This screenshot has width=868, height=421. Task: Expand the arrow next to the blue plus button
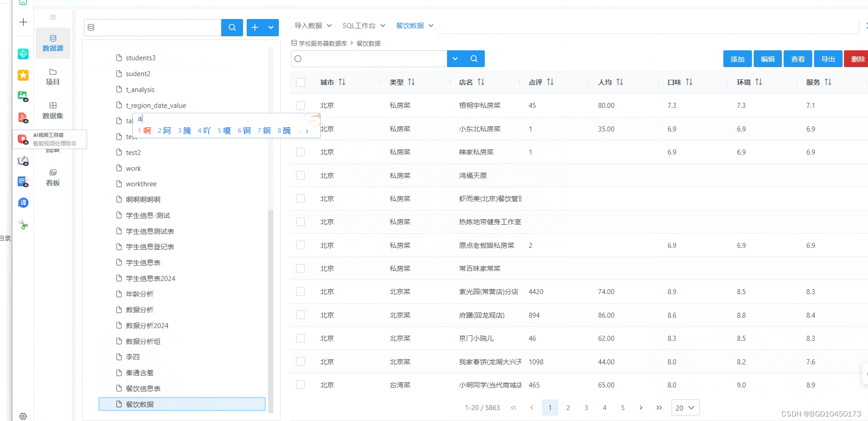click(x=271, y=28)
